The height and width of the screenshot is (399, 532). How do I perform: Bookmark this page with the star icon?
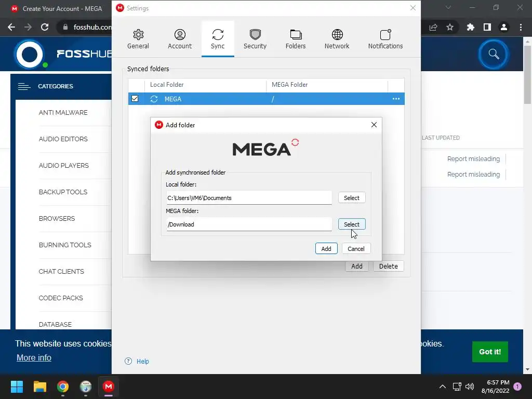450,27
